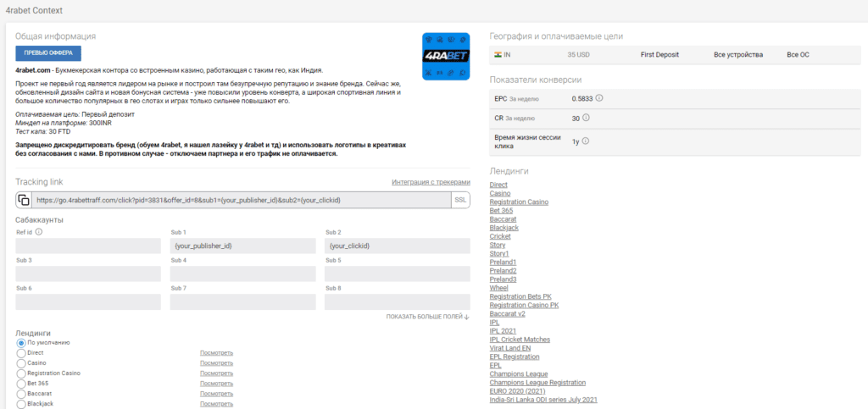Open the Champions League Registration link
868x409 pixels.
coord(537,383)
